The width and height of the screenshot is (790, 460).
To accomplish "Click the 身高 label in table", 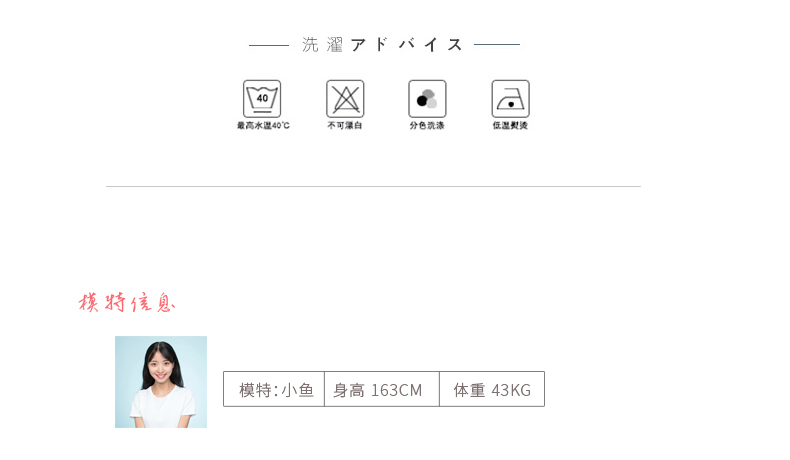I will [349, 390].
